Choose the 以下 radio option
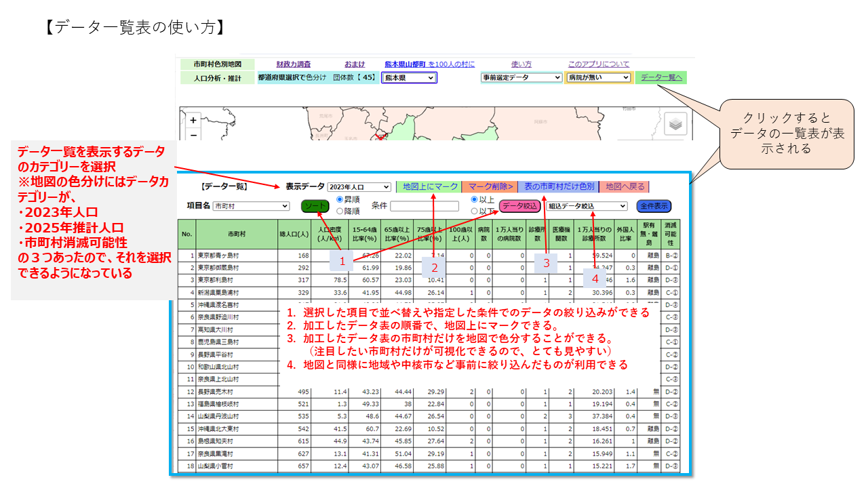This screenshot has height=488, width=868. [475, 211]
